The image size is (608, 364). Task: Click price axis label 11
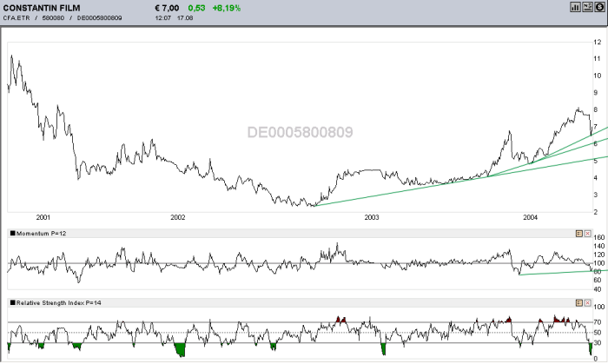point(598,58)
